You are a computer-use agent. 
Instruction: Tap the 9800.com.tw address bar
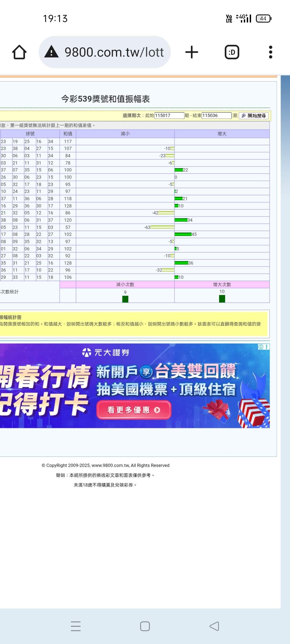(105, 52)
